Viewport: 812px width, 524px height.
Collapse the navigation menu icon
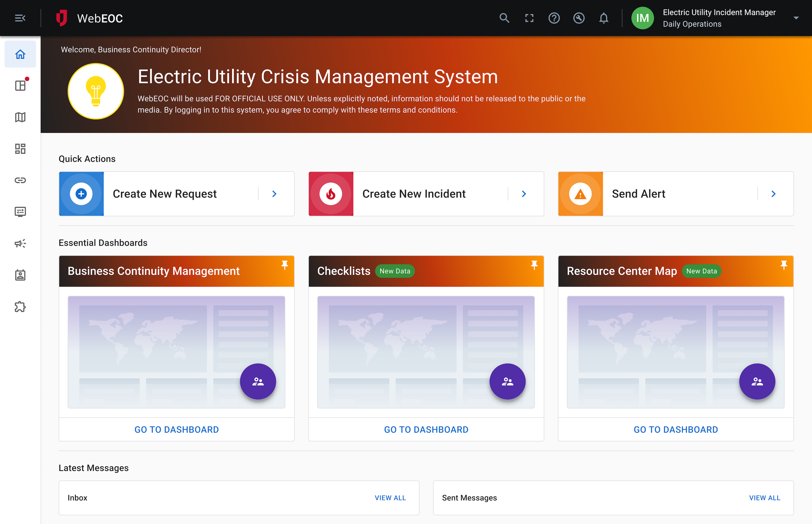tap(20, 18)
